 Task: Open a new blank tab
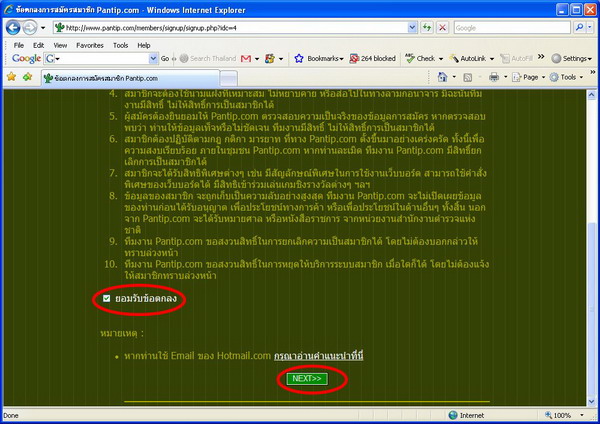click(x=229, y=79)
